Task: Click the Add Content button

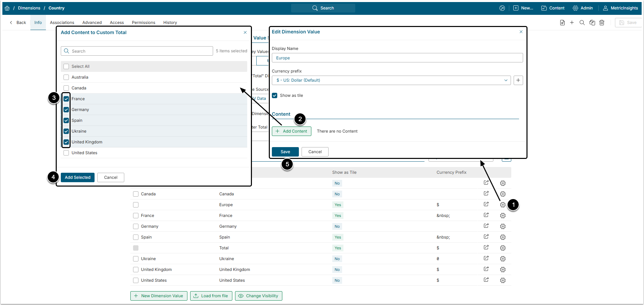Action: [x=291, y=131]
